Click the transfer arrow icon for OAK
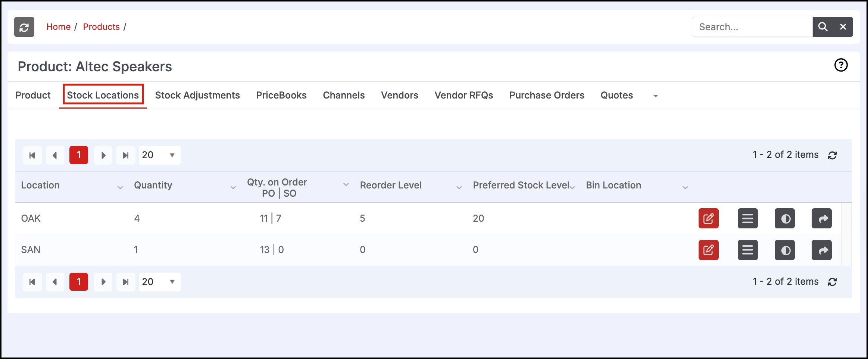868x359 pixels. pos(822,218)
